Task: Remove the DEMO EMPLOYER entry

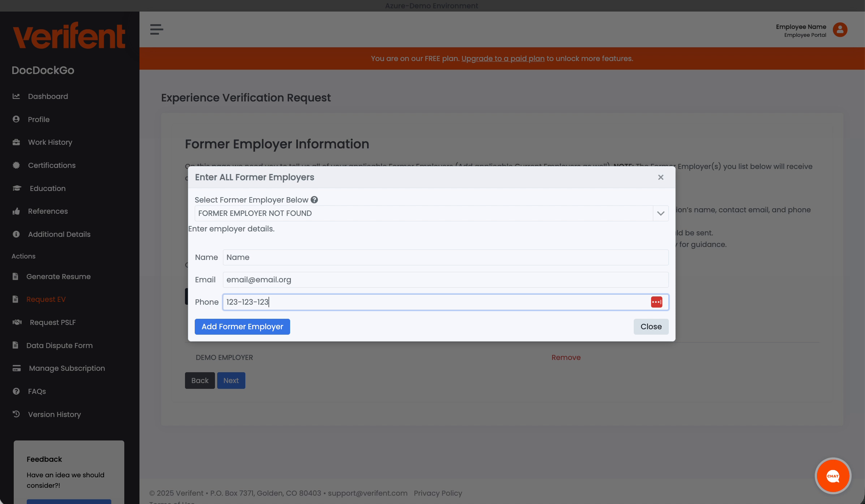Action: coord(565,357)
